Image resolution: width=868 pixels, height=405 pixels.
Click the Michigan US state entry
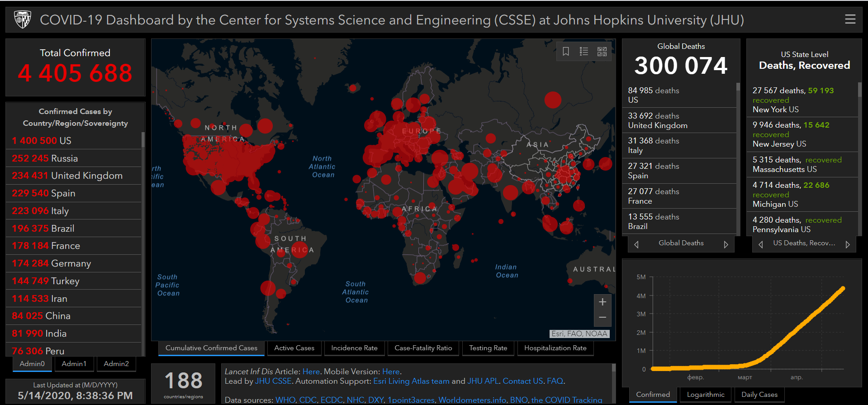(803, 195)
